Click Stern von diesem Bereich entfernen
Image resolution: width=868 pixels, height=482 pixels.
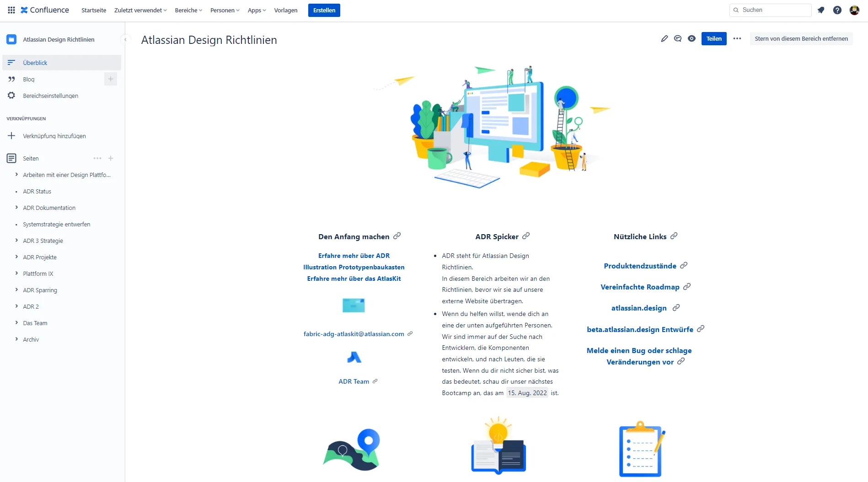(801, 39)
